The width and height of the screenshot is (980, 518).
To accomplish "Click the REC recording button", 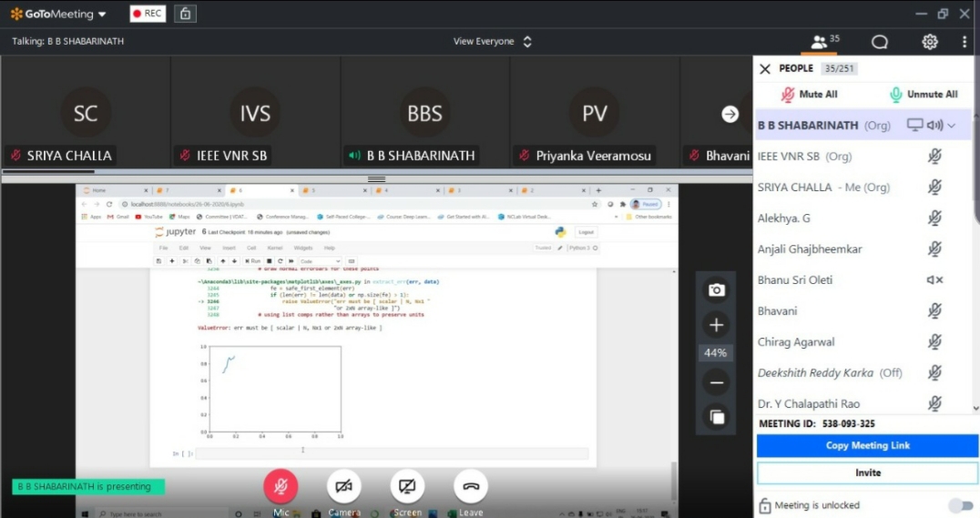I will coord(148,14).
